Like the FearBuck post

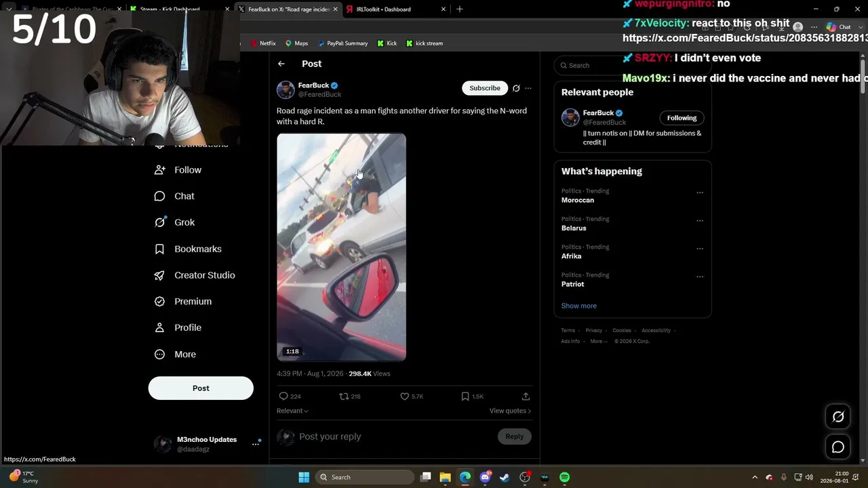point(405,396)
